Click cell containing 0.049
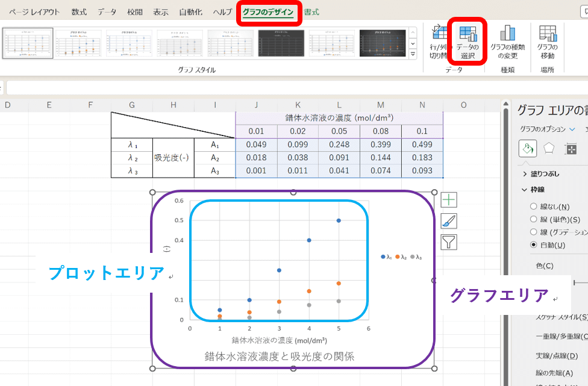Image resolution: width=588 pixels, height=386 pixels. (256, 145)
